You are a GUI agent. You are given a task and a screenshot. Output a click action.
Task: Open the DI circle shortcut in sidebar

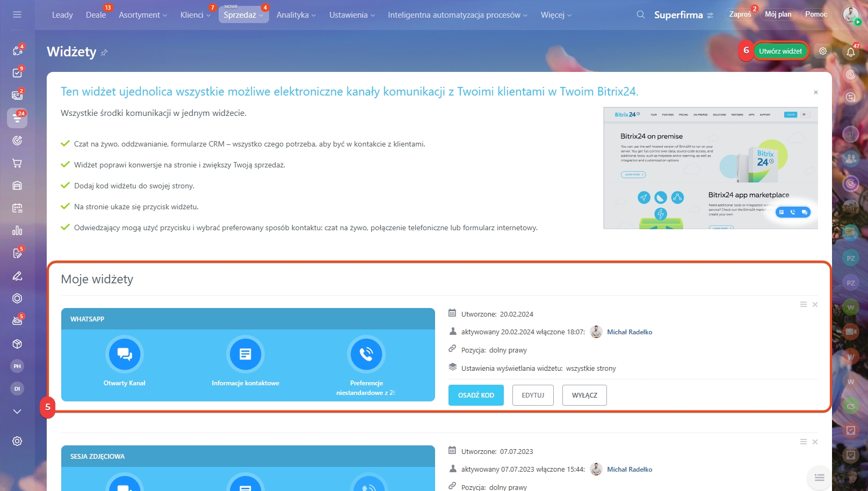click(x=17, y=389)
